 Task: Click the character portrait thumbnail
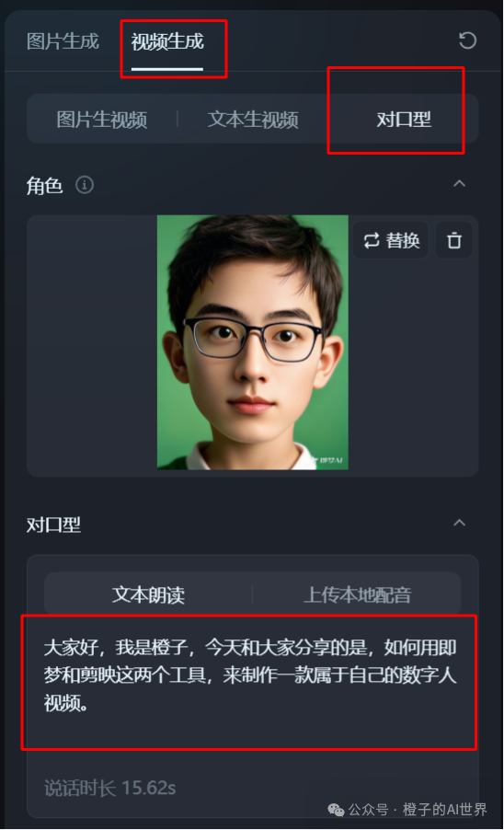(x=253, y=342)
